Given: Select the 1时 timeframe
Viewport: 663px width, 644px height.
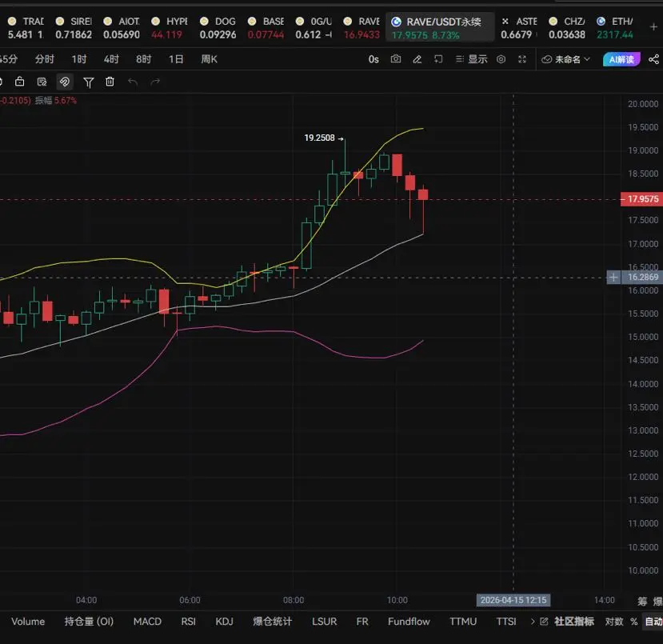Looking at the screenshot, I should pyautogui.click(x=79, y=59).
